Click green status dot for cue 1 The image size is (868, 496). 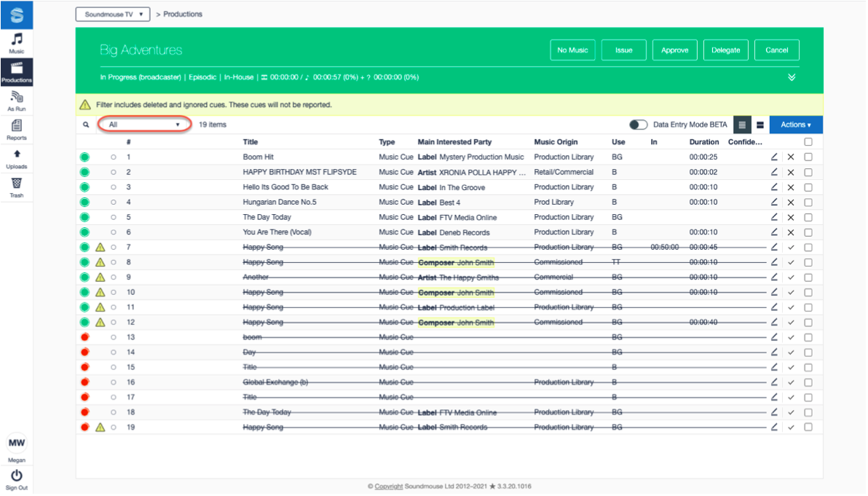coord(84,157)
